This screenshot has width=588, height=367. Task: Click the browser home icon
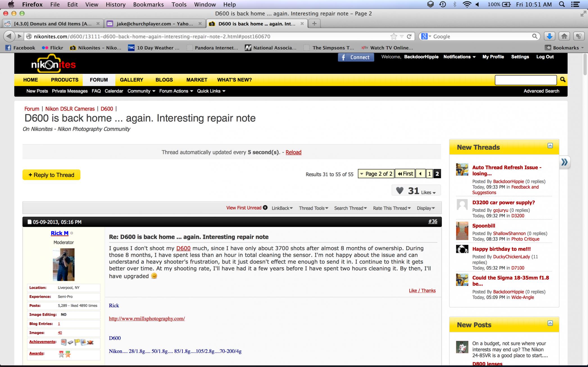pyautogui.click(x=564, y=36)
